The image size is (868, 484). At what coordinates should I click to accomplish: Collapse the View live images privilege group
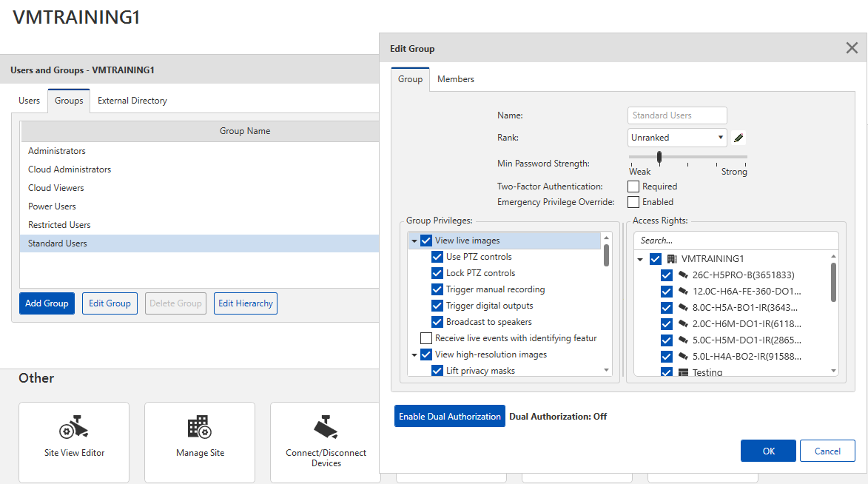[x=414, y=241]
